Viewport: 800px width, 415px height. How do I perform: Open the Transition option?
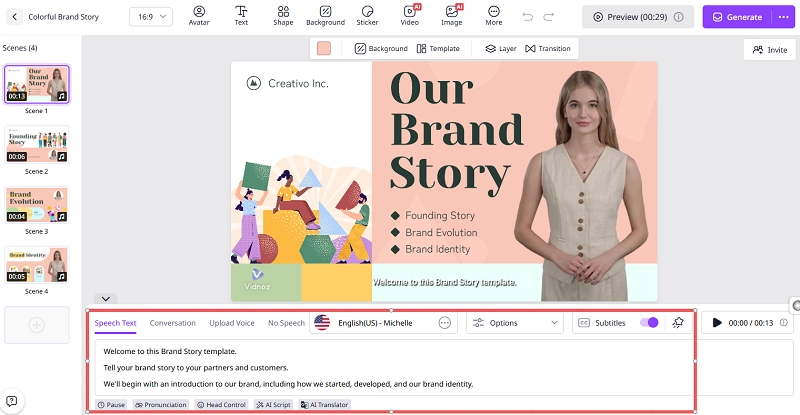pyautogui.click(x=548, y=48)
